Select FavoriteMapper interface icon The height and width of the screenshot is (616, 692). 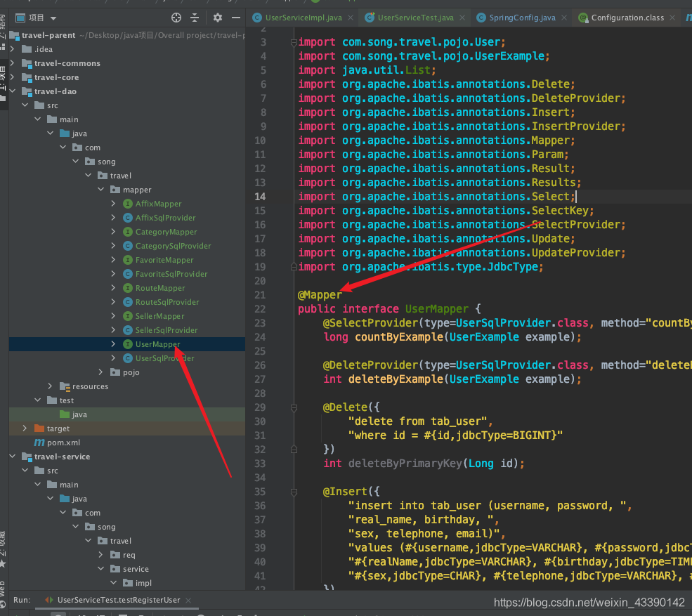[128, 260]
